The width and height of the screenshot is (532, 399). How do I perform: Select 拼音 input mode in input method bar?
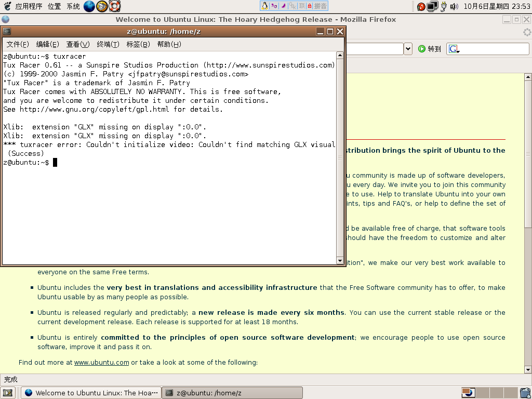[x=320, y=6]
